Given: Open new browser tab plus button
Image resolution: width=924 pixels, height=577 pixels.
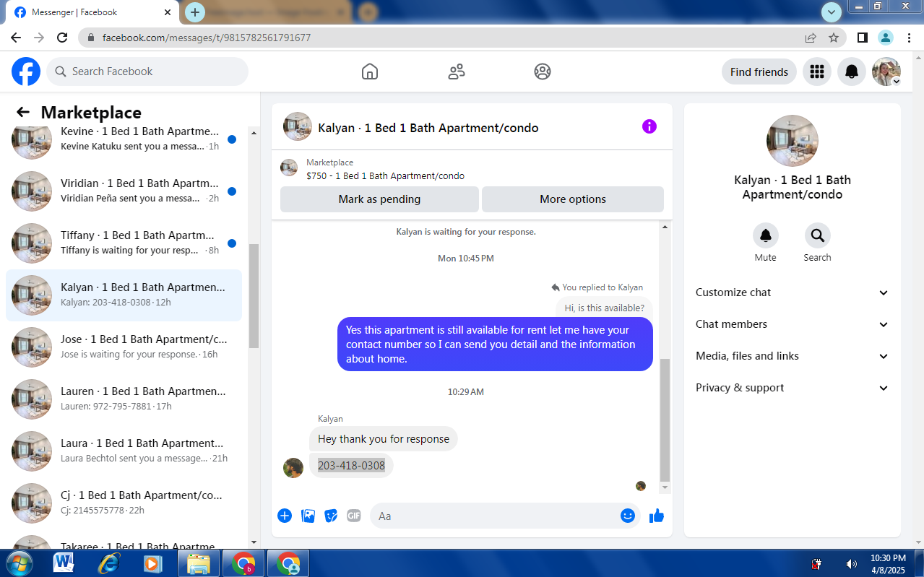Looking at the screenshot, I should pyautogui.click(x=195, y=12).
